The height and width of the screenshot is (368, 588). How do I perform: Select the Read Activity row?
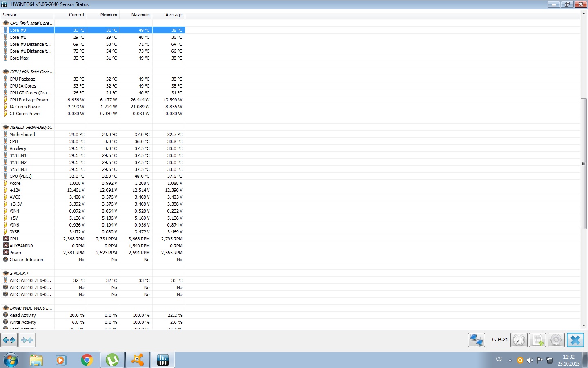pos(94,315)
